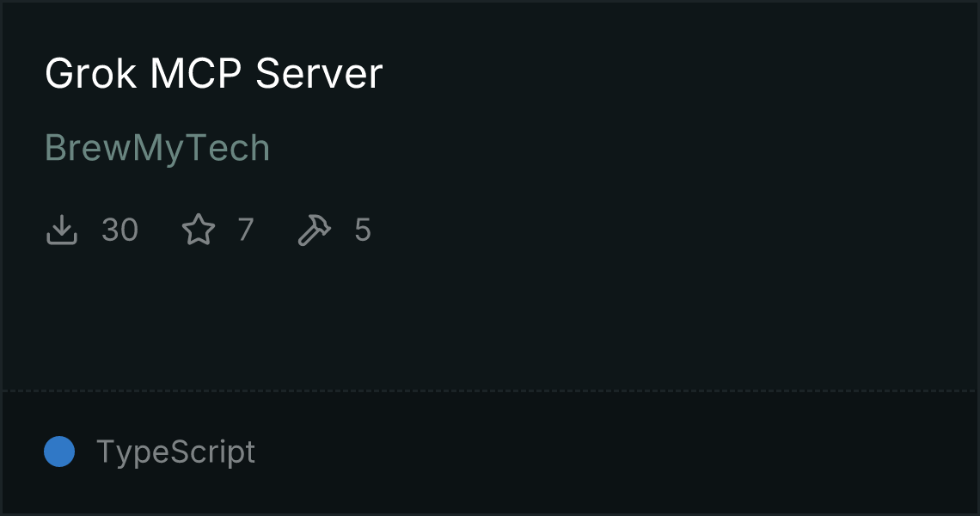Show downloads via the tray arrow icon

coord(62,230)
